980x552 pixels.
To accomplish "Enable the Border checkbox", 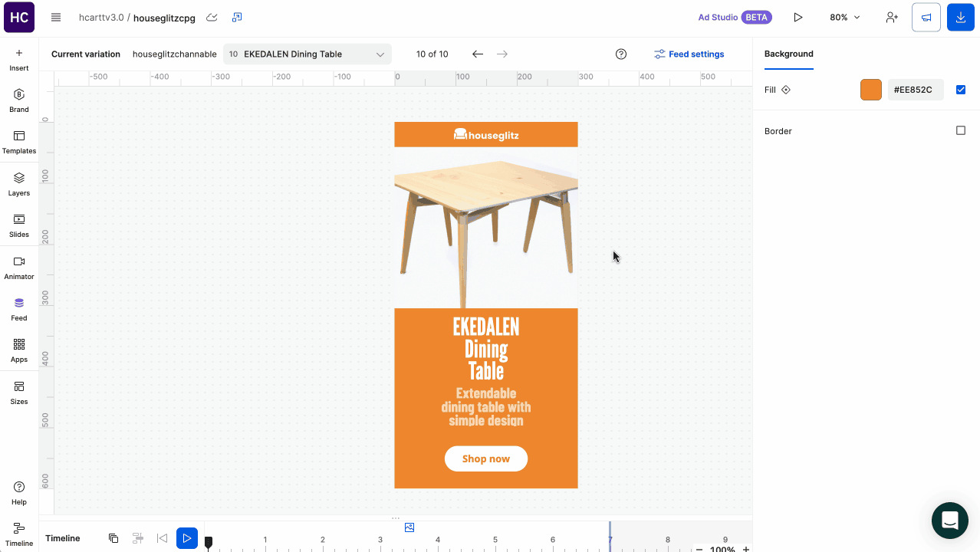I will (x=961, y=130).
